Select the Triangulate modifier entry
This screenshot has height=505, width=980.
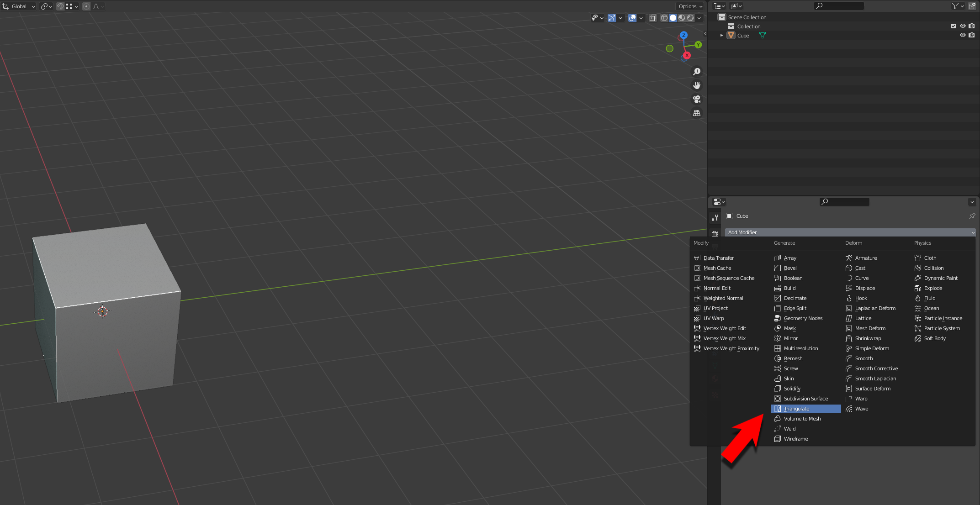point(805,409)
